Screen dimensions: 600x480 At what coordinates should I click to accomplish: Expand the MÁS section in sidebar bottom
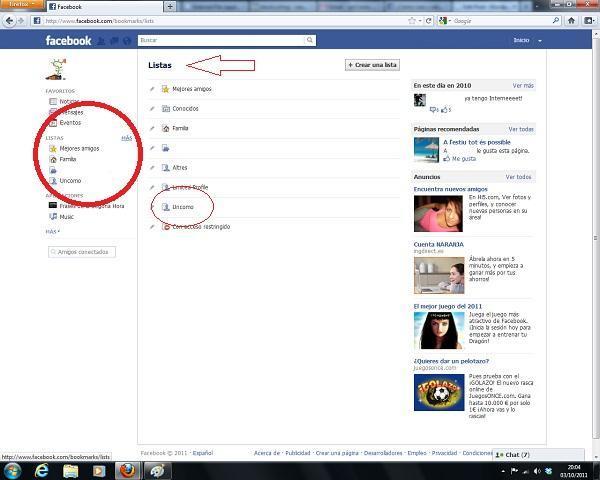point(53,232)
